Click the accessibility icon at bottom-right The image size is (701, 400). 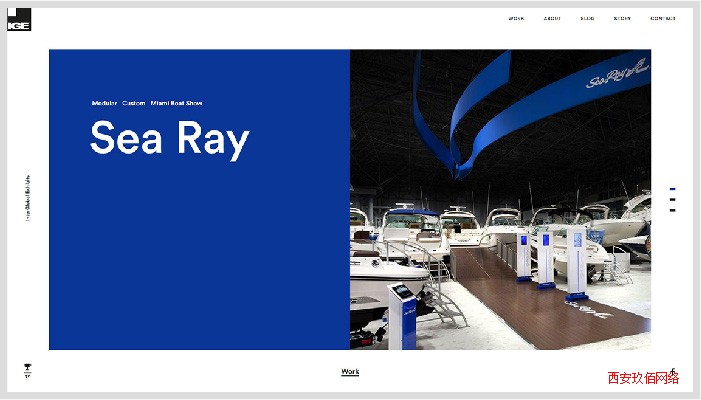(673, 372)
